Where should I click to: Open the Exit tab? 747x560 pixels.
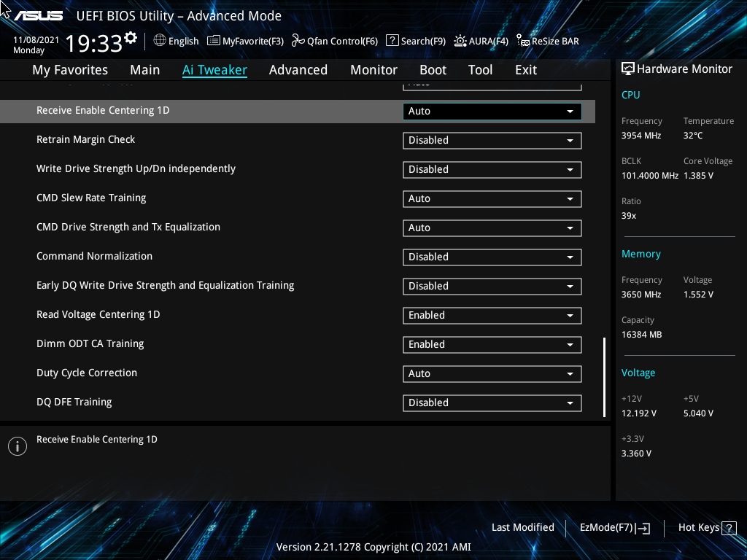pyautogui.click(x=526, y=70)
